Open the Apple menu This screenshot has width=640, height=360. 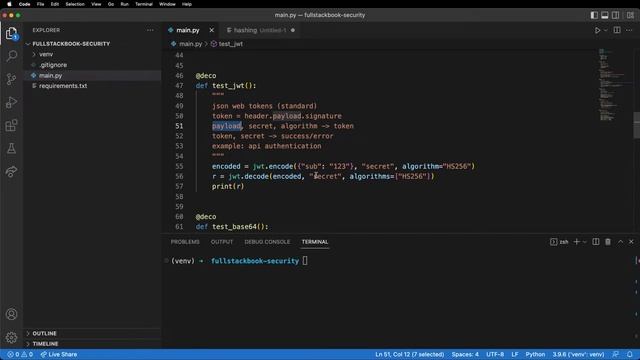(x=9, y=4)
